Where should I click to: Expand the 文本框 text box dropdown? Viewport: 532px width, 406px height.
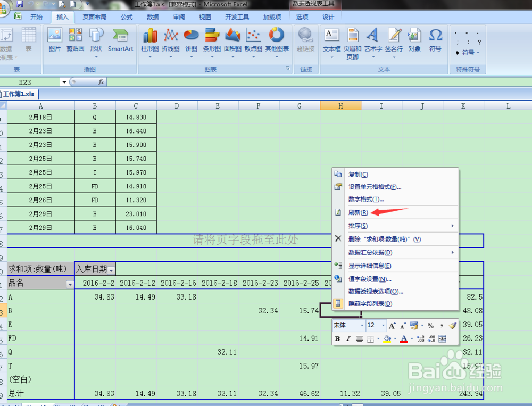pos(331,57)
